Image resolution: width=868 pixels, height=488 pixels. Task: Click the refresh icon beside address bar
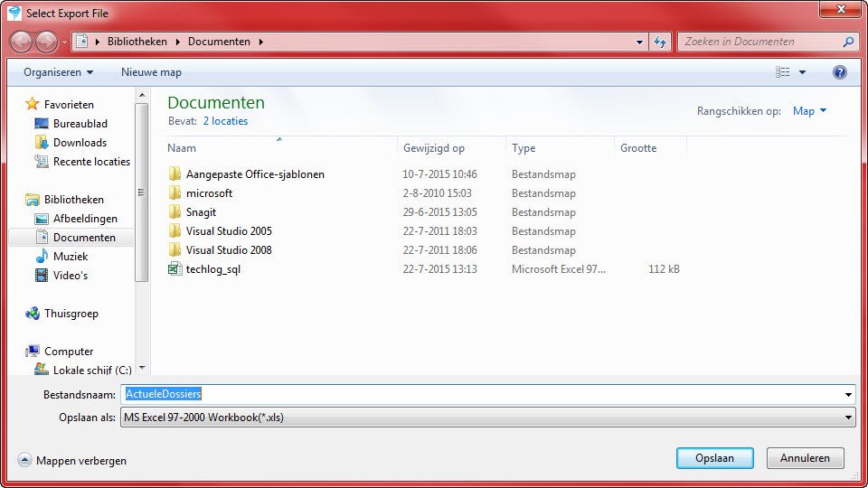660,42
